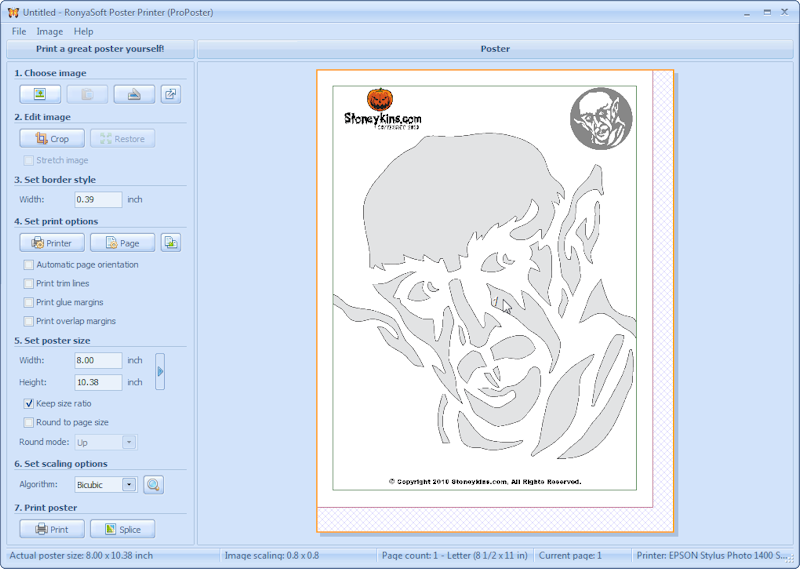Open Printer settings button
800x569 pixels.
point(52,243)
